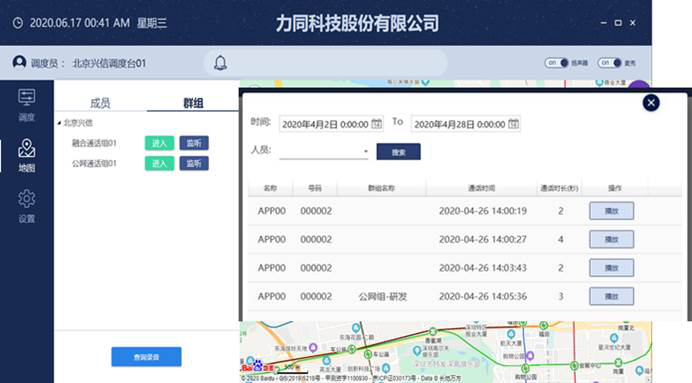
Task: Click 进入 for 融合通话组01
Action: pos(159,143)
